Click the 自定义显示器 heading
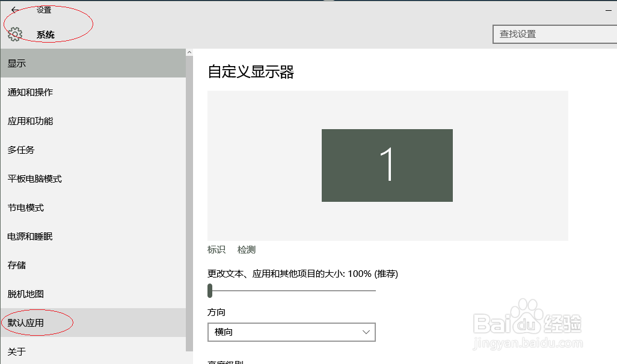This screenshot has height=364, width=617. click(251, 72)
